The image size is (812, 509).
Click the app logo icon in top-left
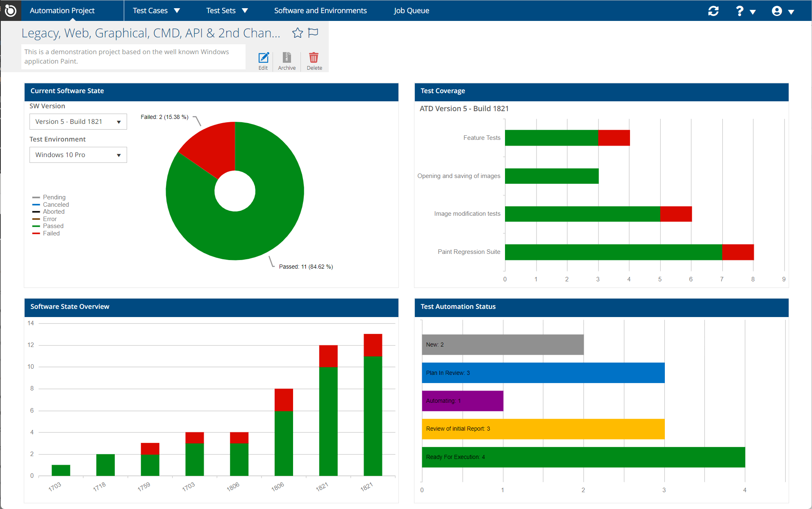(x=10, y=10)
